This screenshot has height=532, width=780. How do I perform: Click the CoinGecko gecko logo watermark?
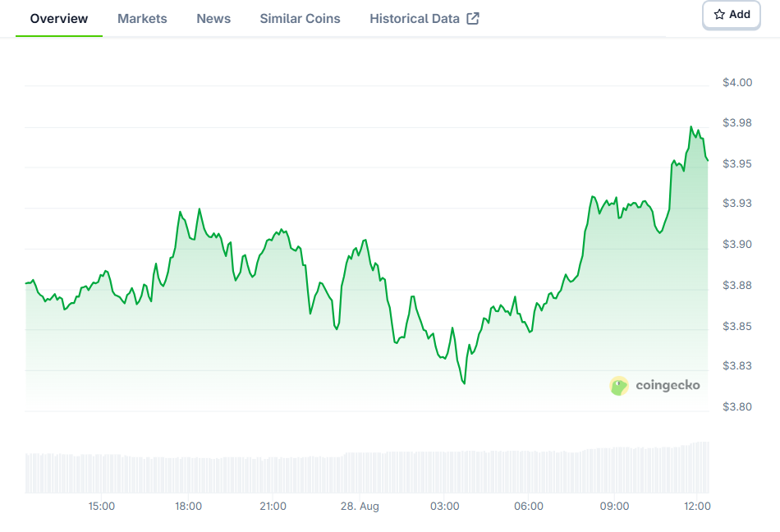[x=619, y=386]
